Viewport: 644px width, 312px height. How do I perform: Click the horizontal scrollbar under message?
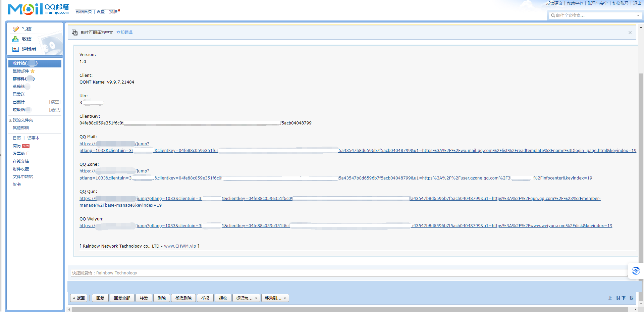coord(350,310)
